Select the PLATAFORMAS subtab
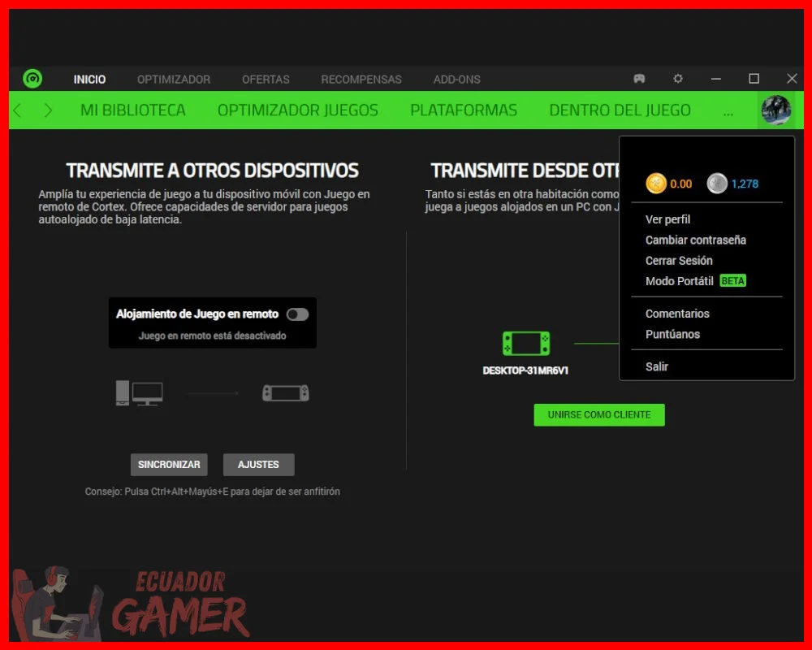 [464, 110]
